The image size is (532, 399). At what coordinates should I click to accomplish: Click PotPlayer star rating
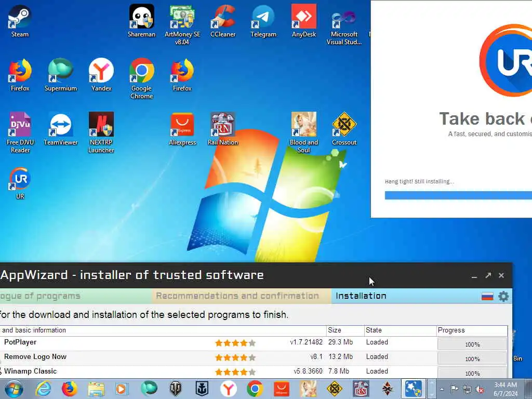[235, 343]
